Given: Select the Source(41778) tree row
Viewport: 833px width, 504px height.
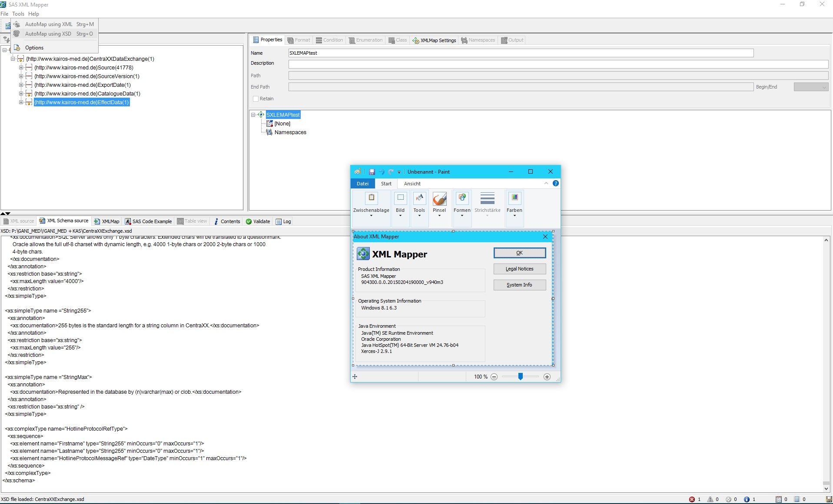Looking at the screenshot, I should click(84, 68).
